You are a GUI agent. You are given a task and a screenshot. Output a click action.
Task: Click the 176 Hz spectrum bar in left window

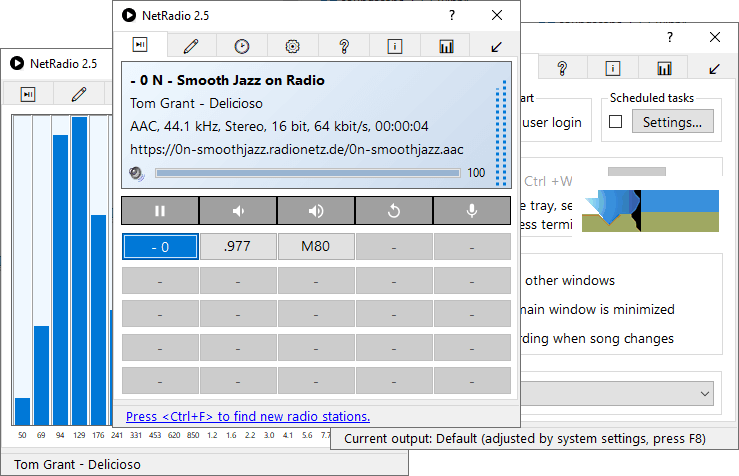[x=99, y=320]
